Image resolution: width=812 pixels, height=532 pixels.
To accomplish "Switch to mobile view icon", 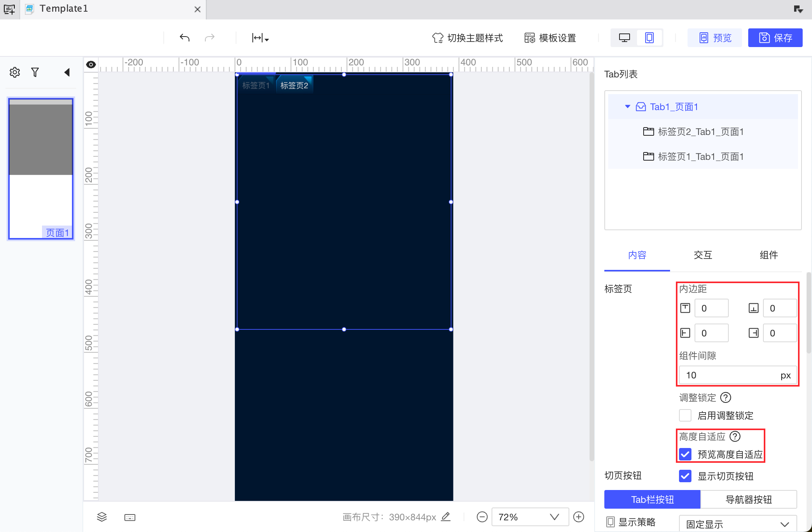I will (649, 38).
